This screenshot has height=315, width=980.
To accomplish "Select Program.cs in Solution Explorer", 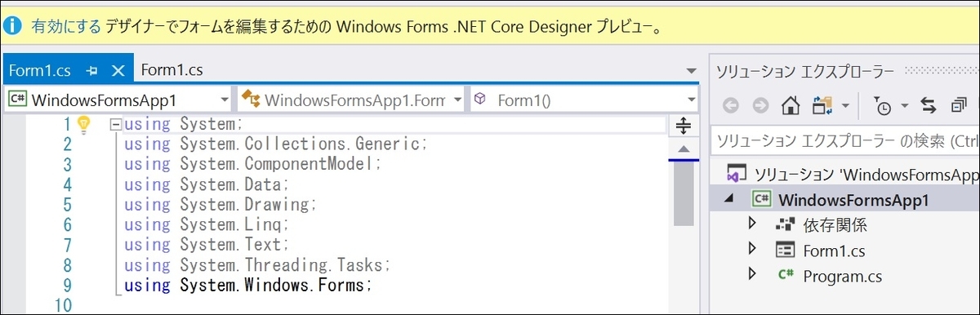I will click(842, 276).
